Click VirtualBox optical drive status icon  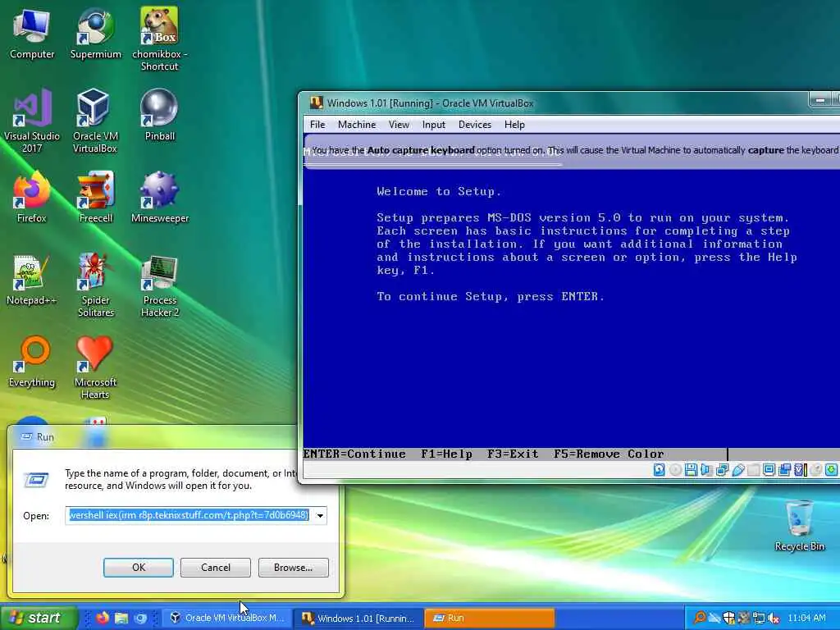(676, 470)
